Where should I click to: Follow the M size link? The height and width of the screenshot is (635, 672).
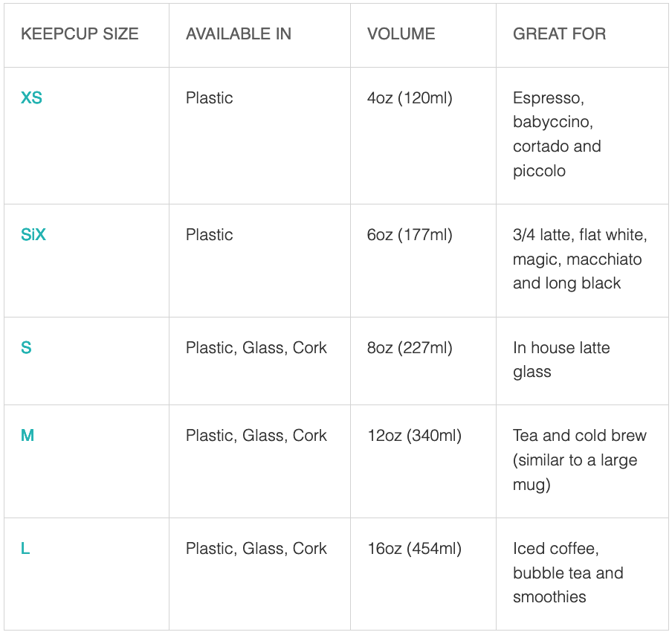pos(28,436)
